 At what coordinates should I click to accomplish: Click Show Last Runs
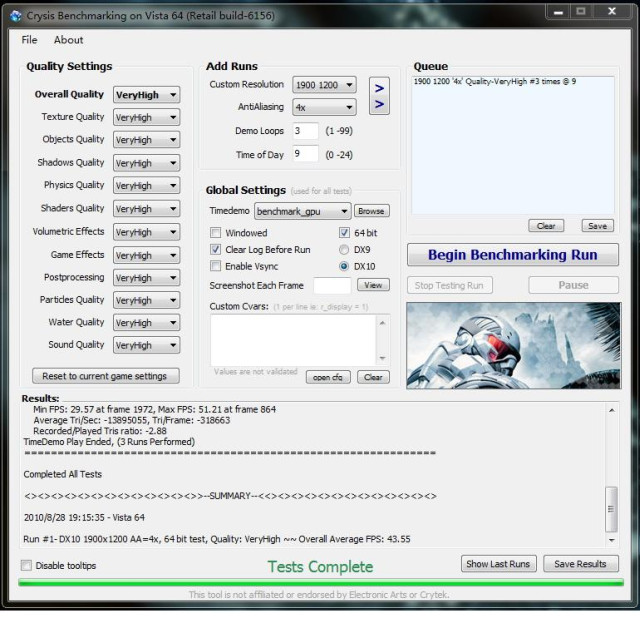pyautogui.click(x=498, y=564)
